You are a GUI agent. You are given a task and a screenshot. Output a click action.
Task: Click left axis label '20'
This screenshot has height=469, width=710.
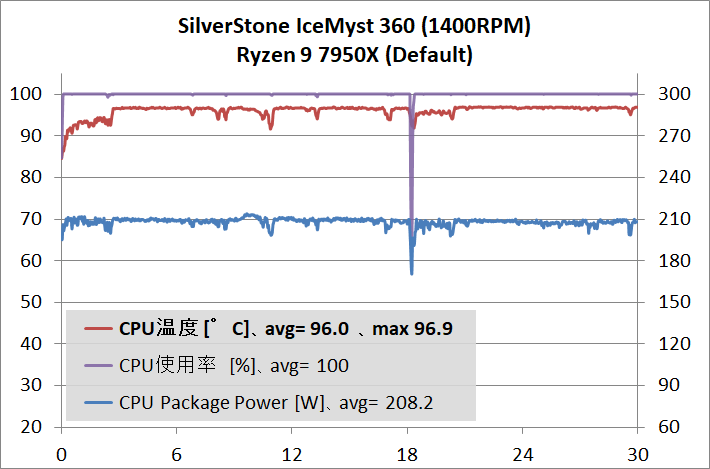(31, 426)
